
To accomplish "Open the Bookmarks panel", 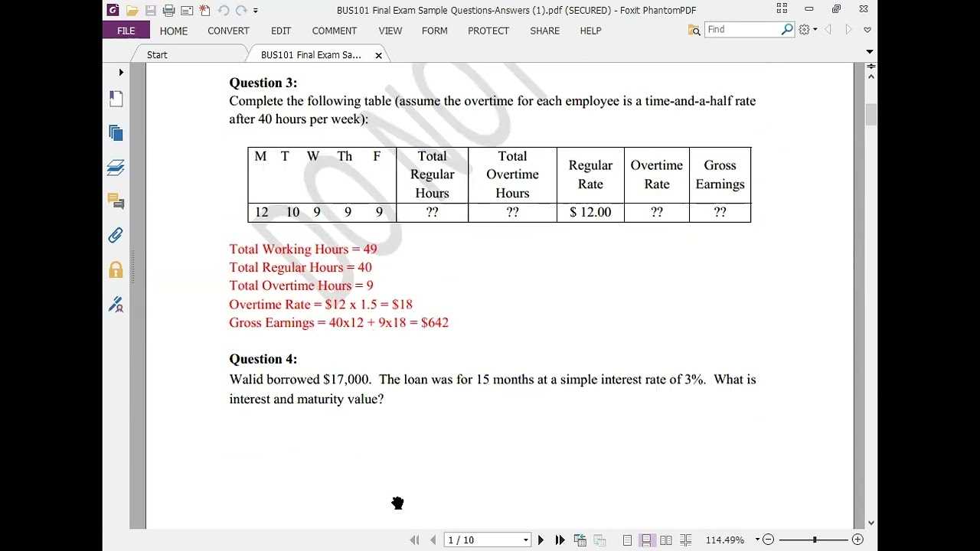I will click(x=116, y=99).
